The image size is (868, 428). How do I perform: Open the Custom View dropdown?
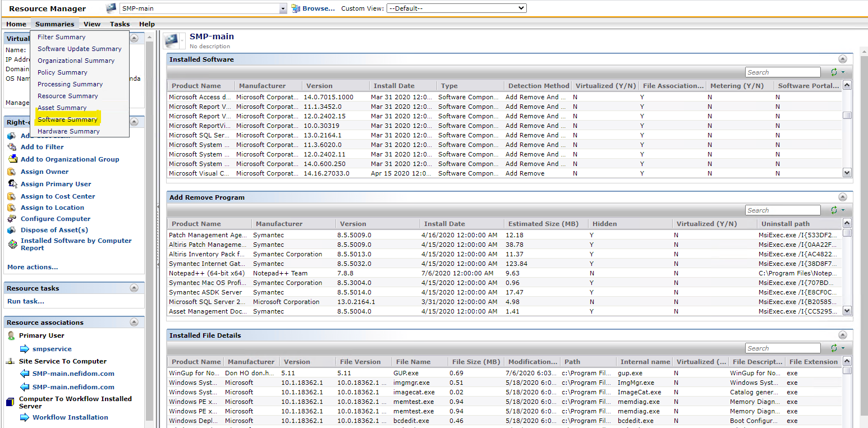[456, 8]
